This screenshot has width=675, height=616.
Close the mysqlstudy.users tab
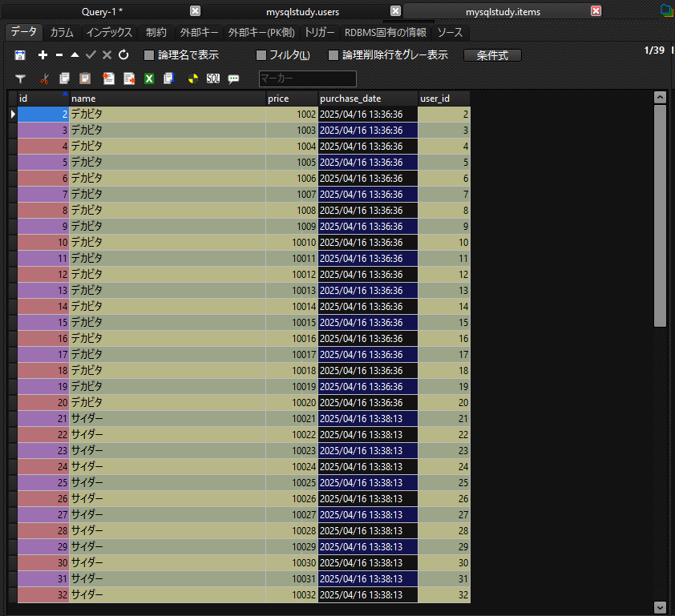click(x=395, y=10)
